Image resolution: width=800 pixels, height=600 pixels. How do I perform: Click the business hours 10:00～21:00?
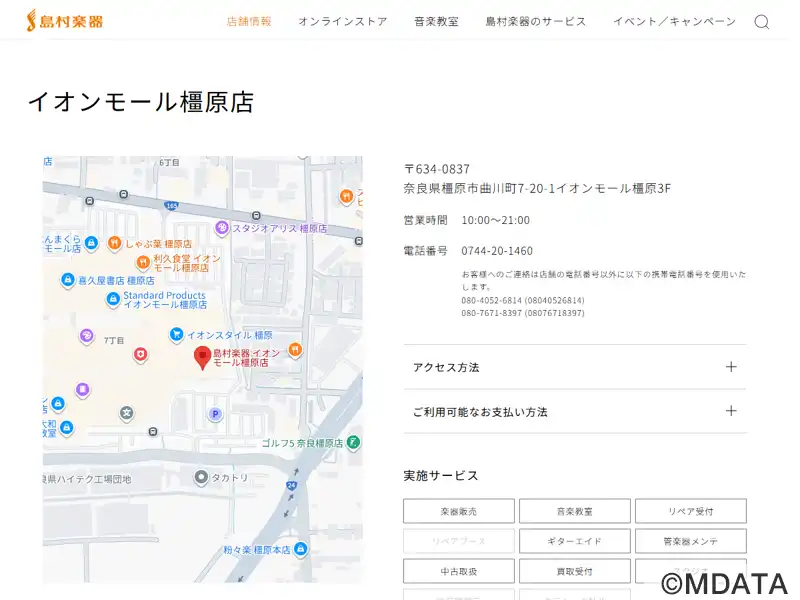pos(495,220)
